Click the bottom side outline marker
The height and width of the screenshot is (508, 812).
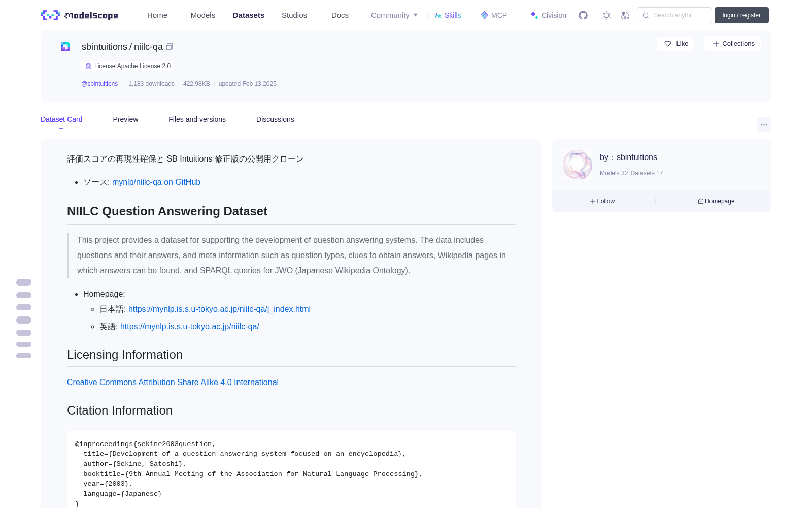(x=24, y=356)
